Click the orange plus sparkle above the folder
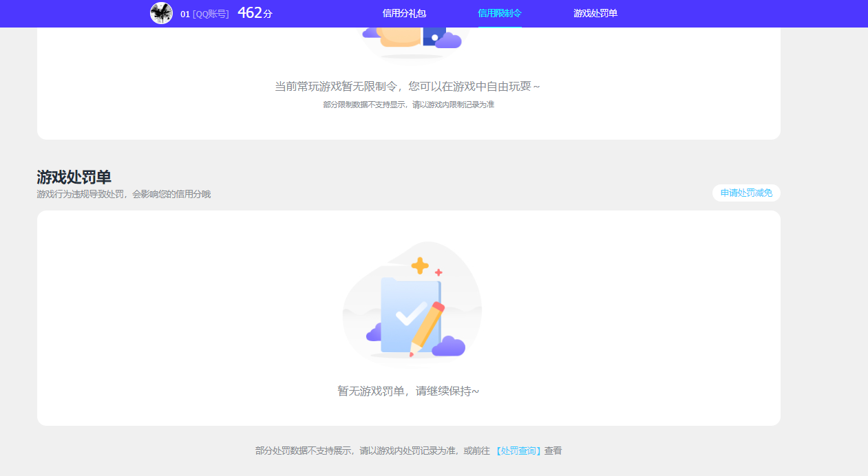The width and height of the screenshot is (868, 476). [421, 264]
